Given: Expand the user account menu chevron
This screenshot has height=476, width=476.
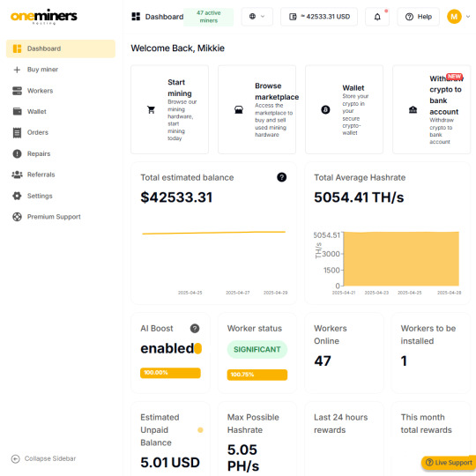Looking at the screenshot, I should click(x=468, y=17).
